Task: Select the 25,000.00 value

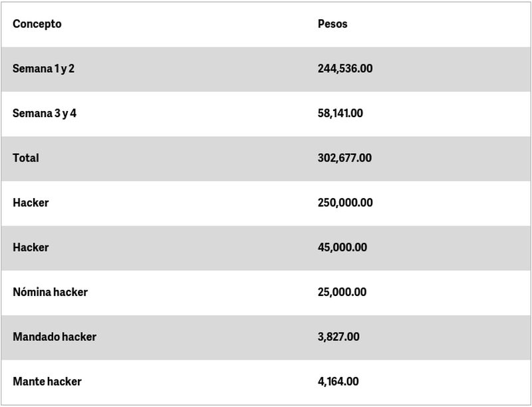Action: (x=342, y=292)
